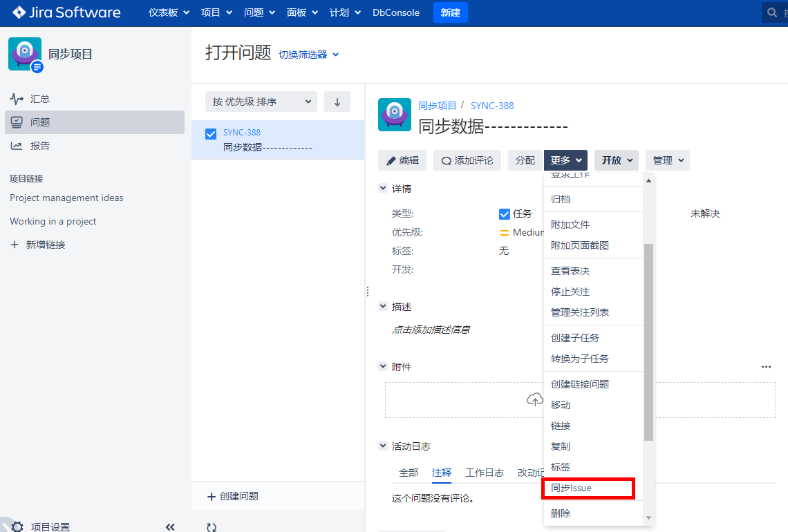Collapse the 详情 details section

(383, 189)
